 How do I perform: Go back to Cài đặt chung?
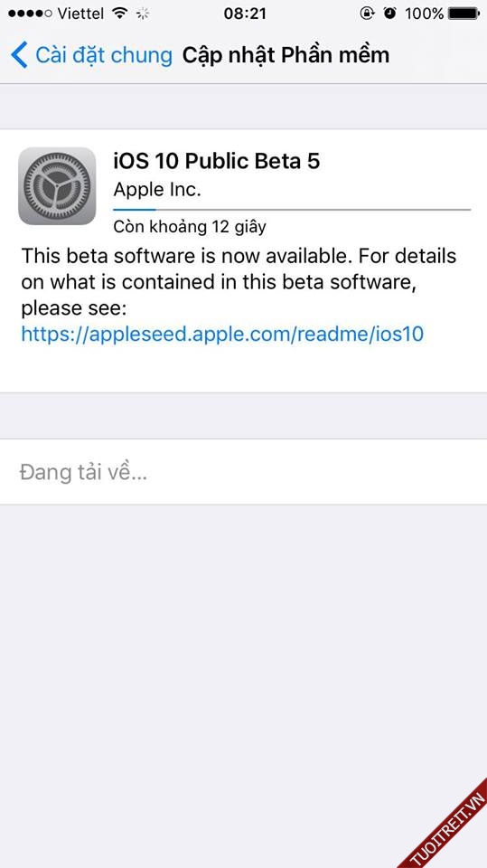pos(92,55)
